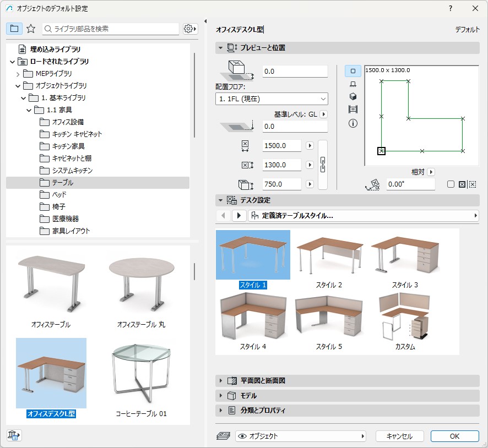Switch preview to 3D shaded view
The height and width of the screenshot is (448, 488).
click(x=353, y=96)
